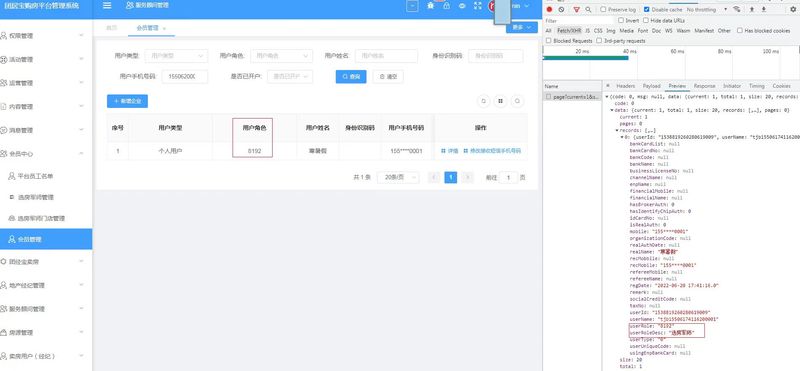Select the JS filter type
Viewport: 800px width, 371px height.
pyautogui.click(x=588, y=31)
